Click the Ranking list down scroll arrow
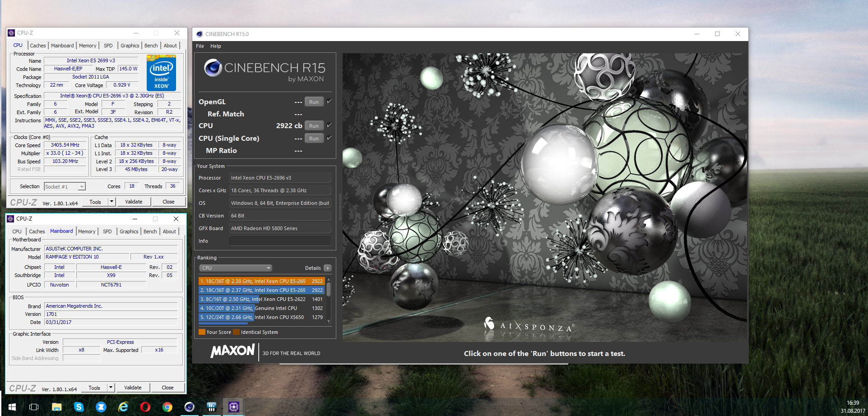 point(329,321)
